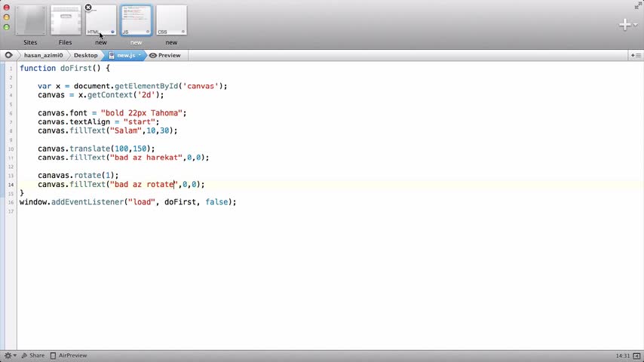Screen dimensions: 644x362
Task: Click on window.addEventListener line
Action: tap(128, 202)
